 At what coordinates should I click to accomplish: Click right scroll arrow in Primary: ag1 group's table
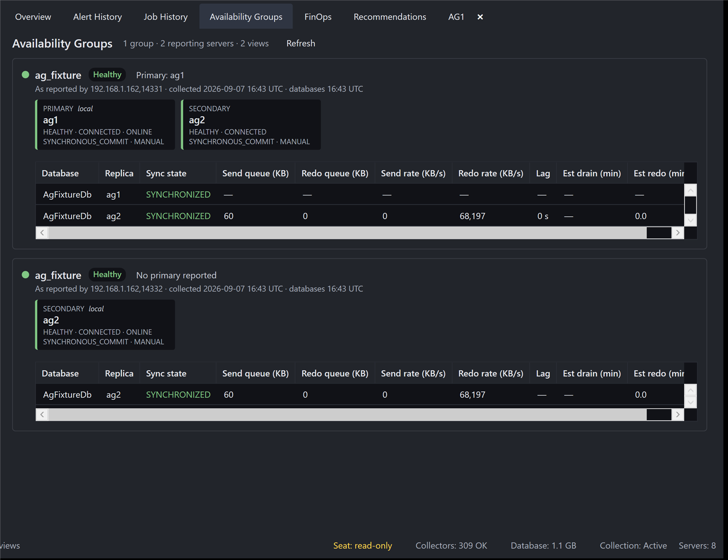tap(678, 232)
